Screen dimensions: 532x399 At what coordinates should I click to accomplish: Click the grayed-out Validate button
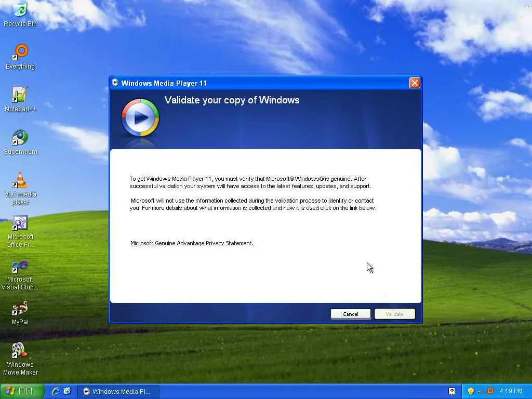(x=395, y=314)
